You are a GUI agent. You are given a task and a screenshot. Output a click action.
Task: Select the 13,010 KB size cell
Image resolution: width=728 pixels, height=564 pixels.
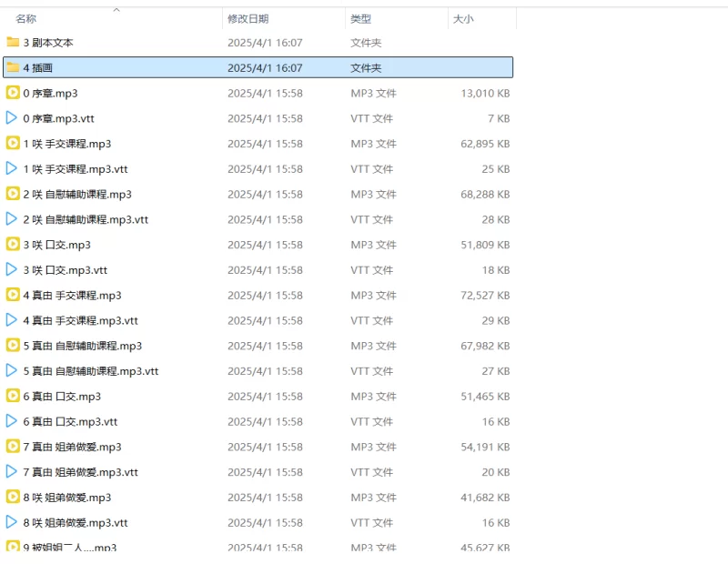coord(484,93)
